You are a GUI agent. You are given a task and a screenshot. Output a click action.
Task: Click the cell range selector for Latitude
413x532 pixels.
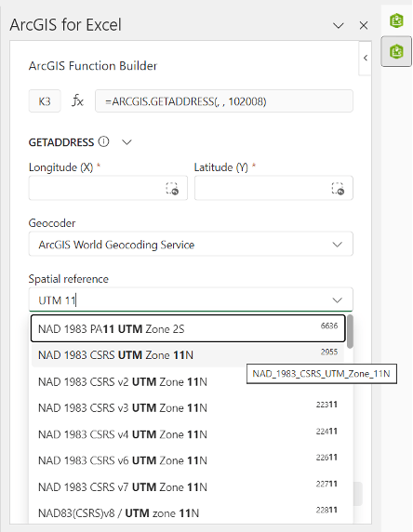(x=338, y=188)
